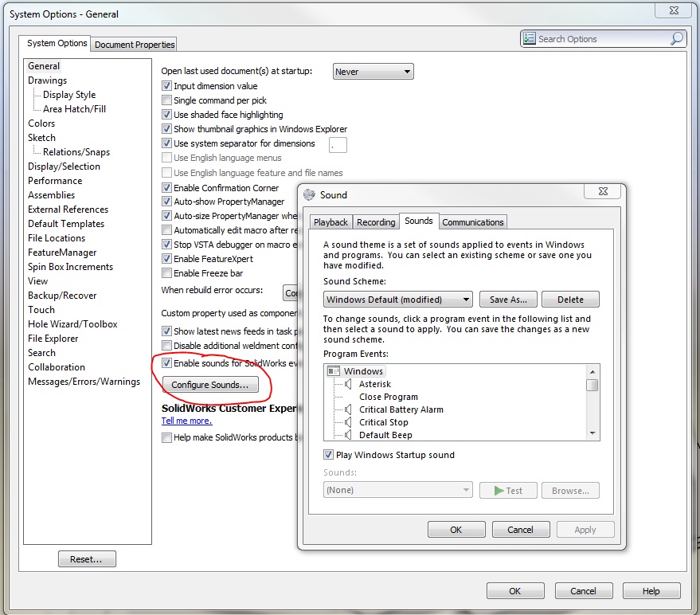Open the Sounds (None) dropdown

click(397, 490)
